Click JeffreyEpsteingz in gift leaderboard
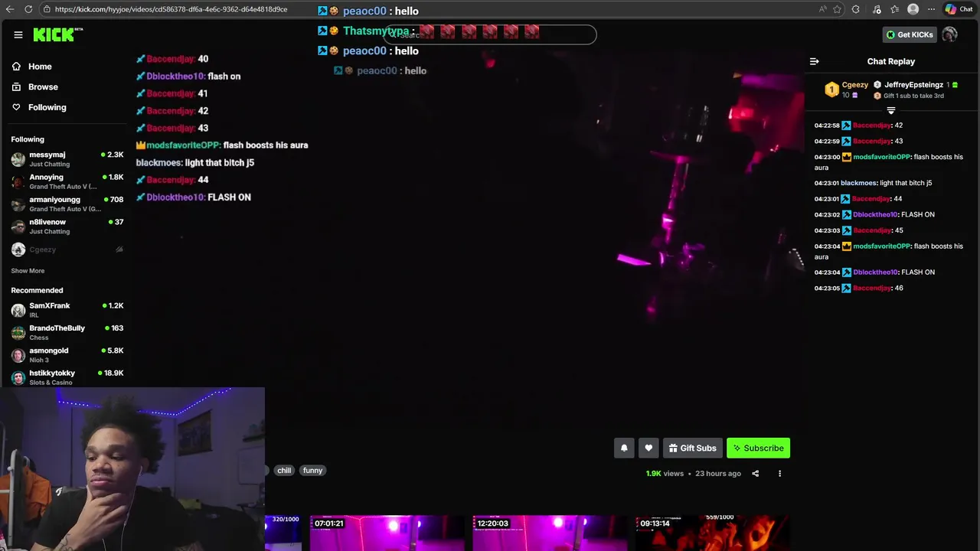The height and width of the screenshot is (551, 980). point(913,85)
